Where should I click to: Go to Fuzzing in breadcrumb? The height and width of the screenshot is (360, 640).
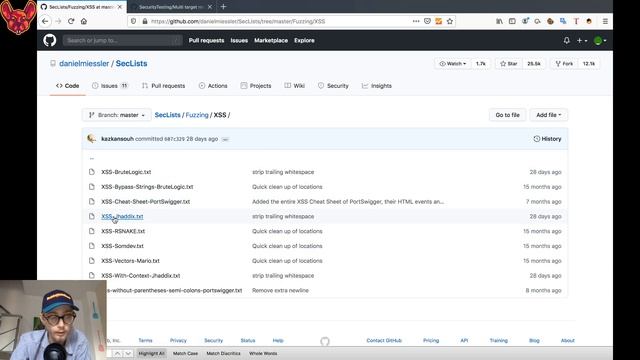coord(197,115)
